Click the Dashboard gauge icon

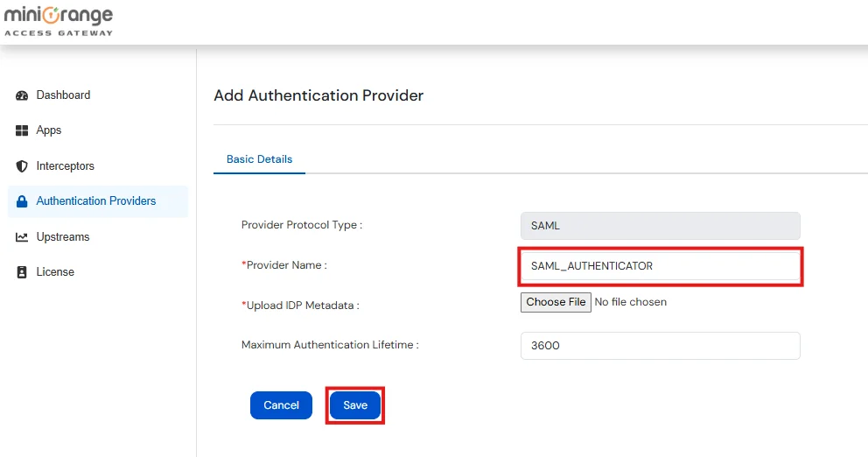22,95
